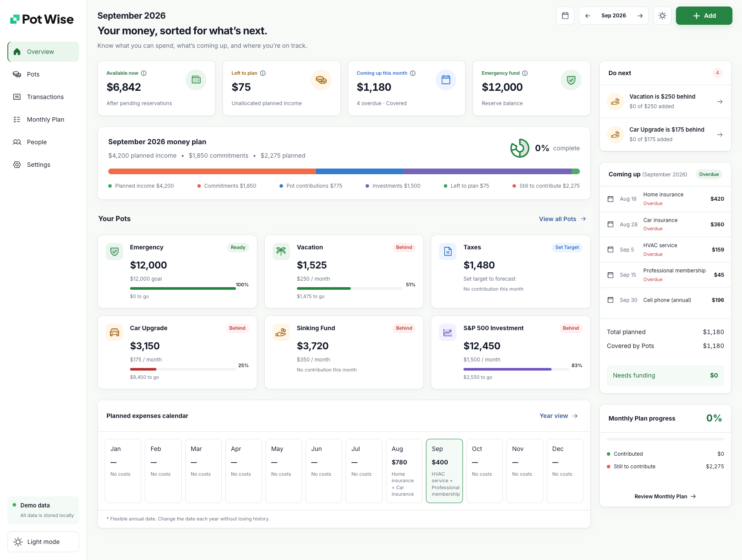
Task: Go to previous month arrow
Action: tap(588, 16)
